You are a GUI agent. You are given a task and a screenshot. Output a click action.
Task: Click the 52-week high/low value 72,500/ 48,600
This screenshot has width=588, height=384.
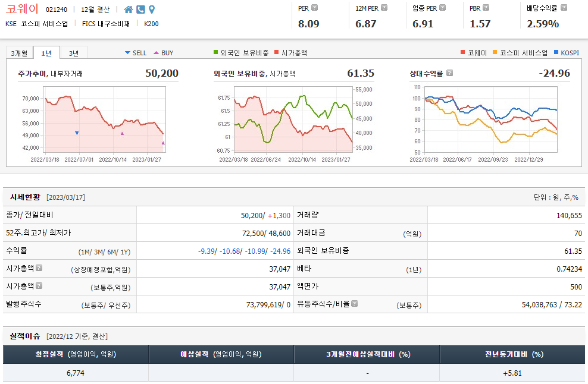(x=266, y=233)
